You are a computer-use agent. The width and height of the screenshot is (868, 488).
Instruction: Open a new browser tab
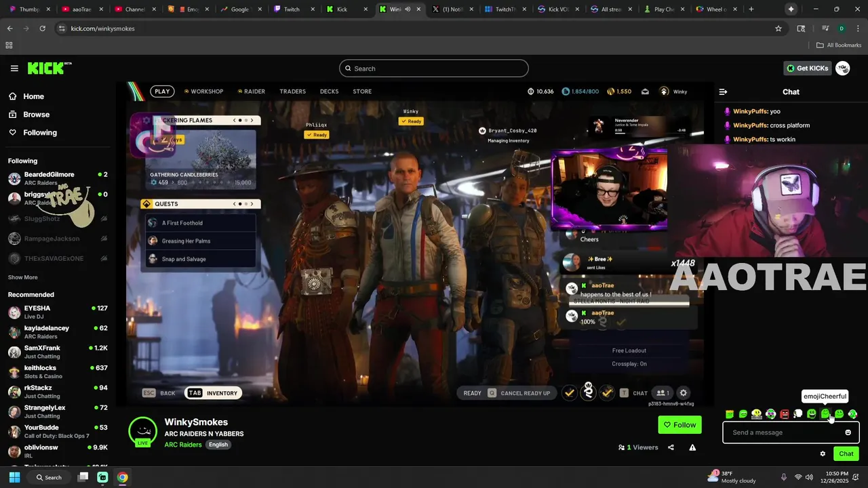(x=751, y=9)
